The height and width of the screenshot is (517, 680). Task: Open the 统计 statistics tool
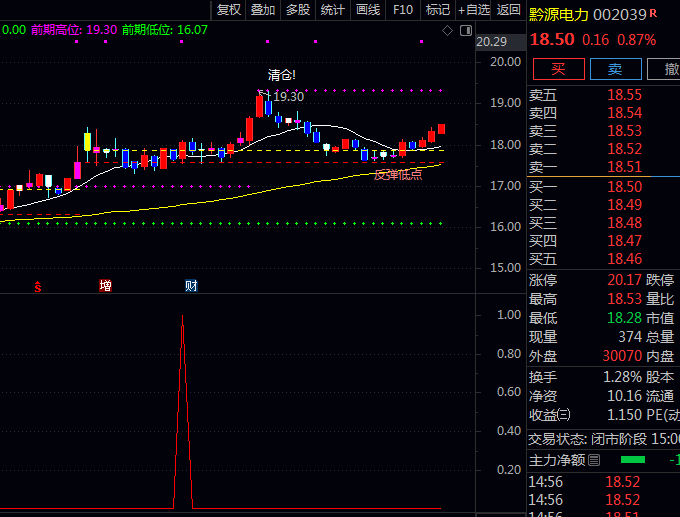[x=333, y=10]
